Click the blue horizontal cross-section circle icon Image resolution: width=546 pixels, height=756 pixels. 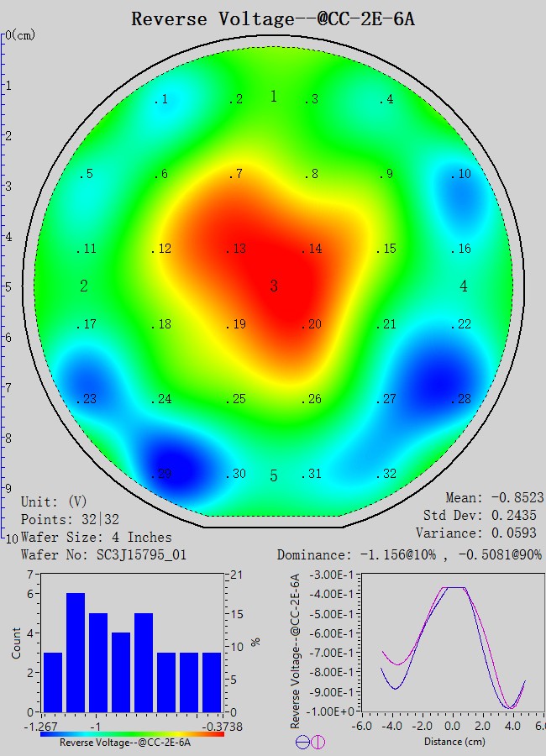303,742
